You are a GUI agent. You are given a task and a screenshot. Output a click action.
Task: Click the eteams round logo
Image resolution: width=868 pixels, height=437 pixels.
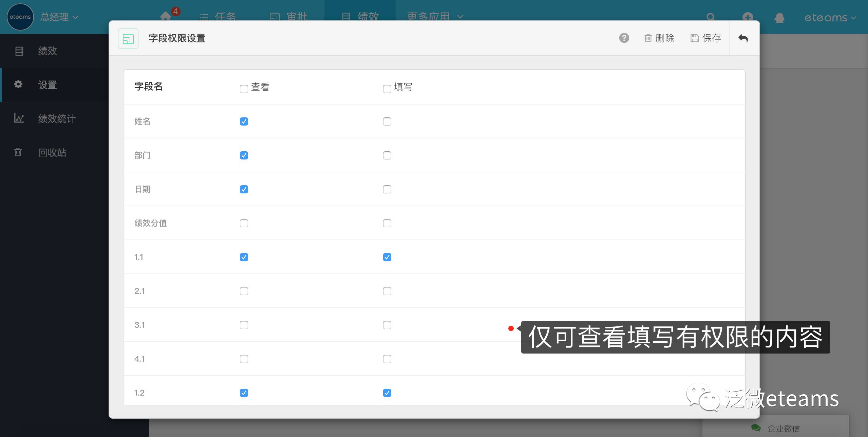[20, 17]
